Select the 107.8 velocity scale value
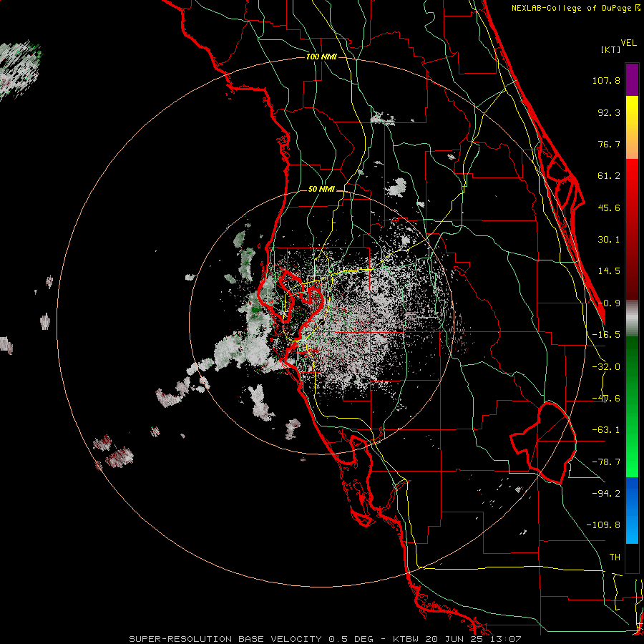The width and height of the screenshot is (644, 644). pyautogui.click(x=606, y=80)
